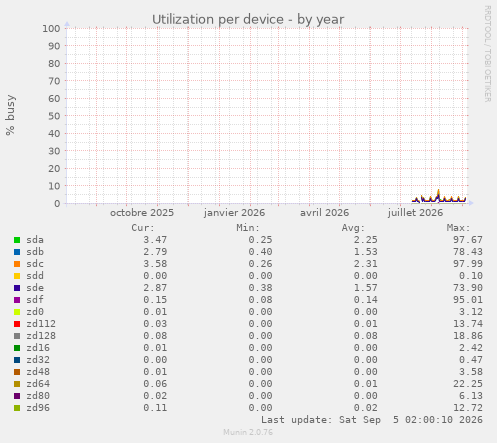Click the 'Cur:' column header
The width and height of the screenshot is (497, 443).
pyautogui.click(x=143, y=228)
